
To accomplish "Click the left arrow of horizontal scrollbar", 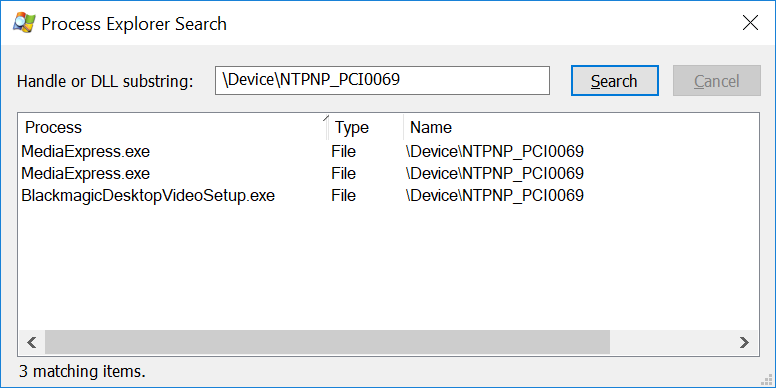I will (x=32, y=342).
